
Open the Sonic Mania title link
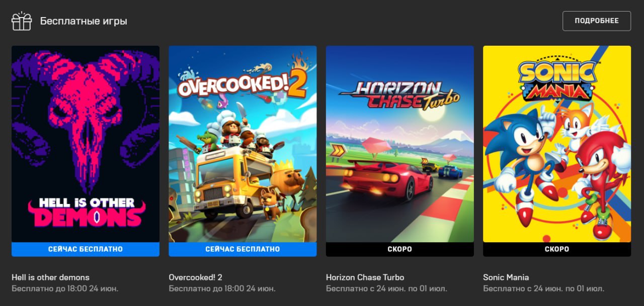coord(506,277)
